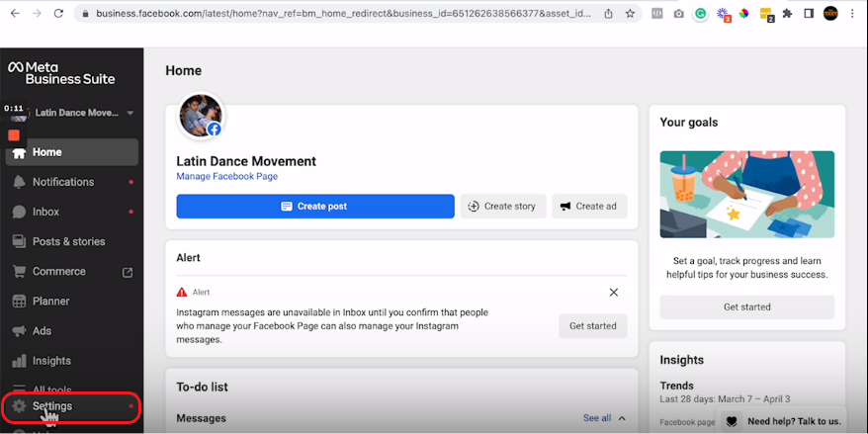Click the Create ad button
This screenshot has height=434, width=868.
tap(589, 207)
